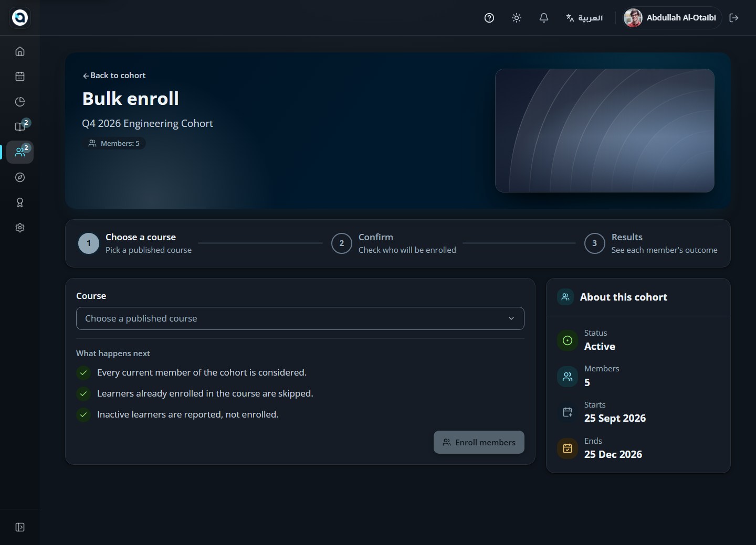Select step 1 Choose a course
This screenshot has height=545, width=756.
(x=135, y=243)
